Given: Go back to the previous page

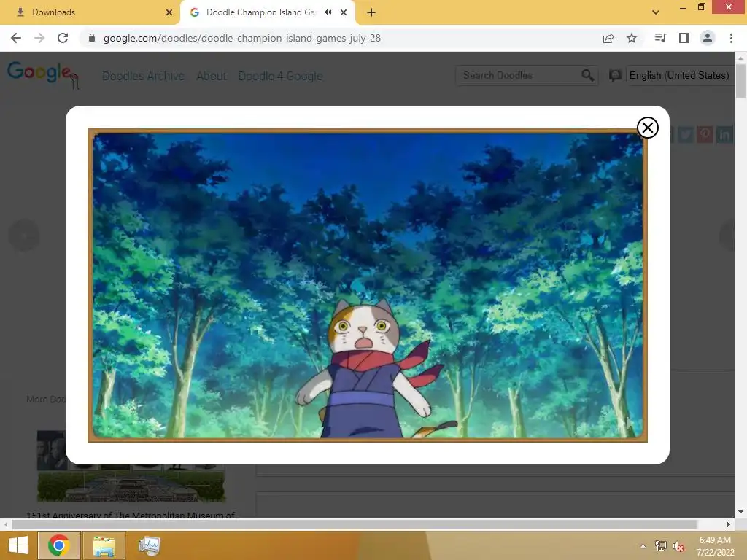Looking at the screenshot, I should click(x=16, y=38).
